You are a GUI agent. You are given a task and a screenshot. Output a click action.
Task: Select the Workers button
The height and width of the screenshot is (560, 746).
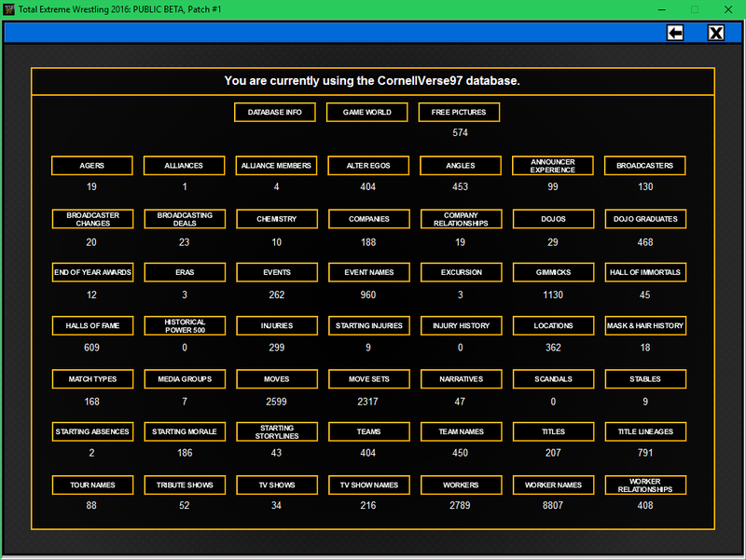tap(462, 485)
